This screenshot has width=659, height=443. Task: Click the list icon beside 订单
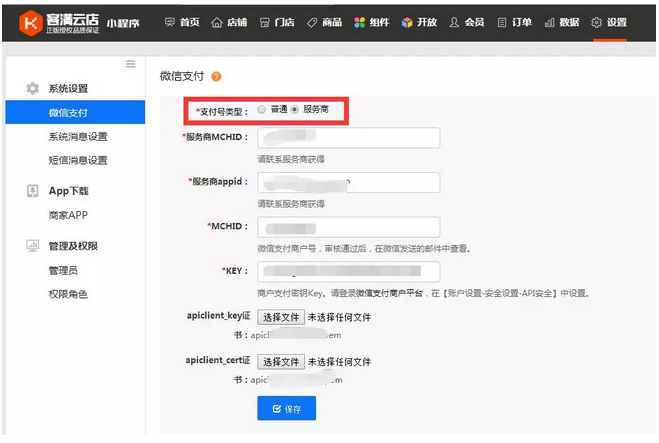pyautogui.click(x=502, y=22)
